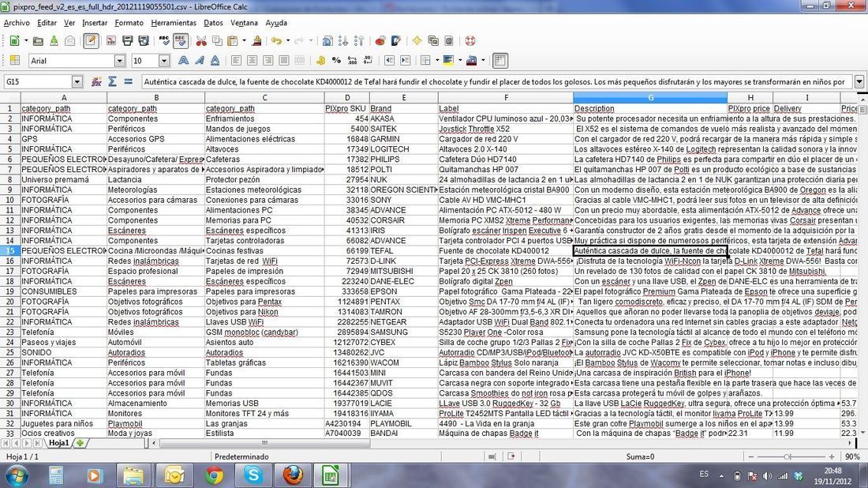Screen dimensions: 868x488
Task: Click the Undo arrow icon
Action: pyautogui.click(x=276, y=40)
